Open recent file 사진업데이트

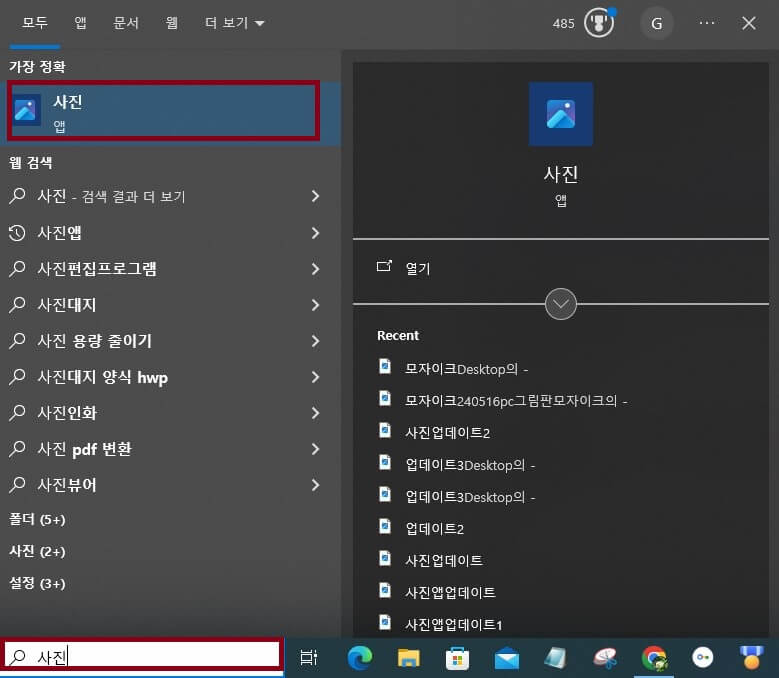point(444,560)
